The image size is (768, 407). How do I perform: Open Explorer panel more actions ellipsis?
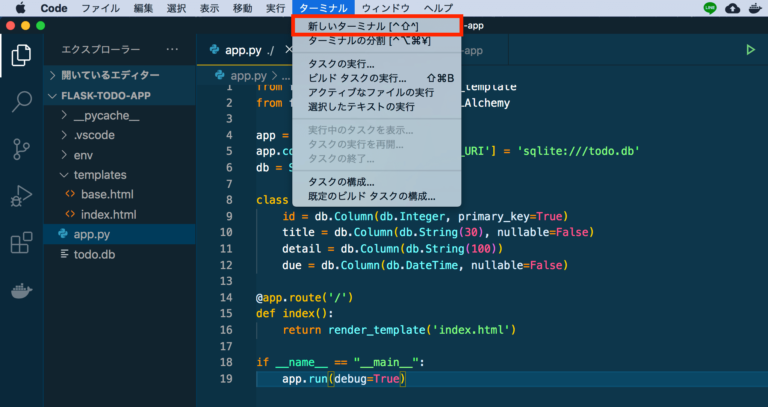tap(172, 49)
